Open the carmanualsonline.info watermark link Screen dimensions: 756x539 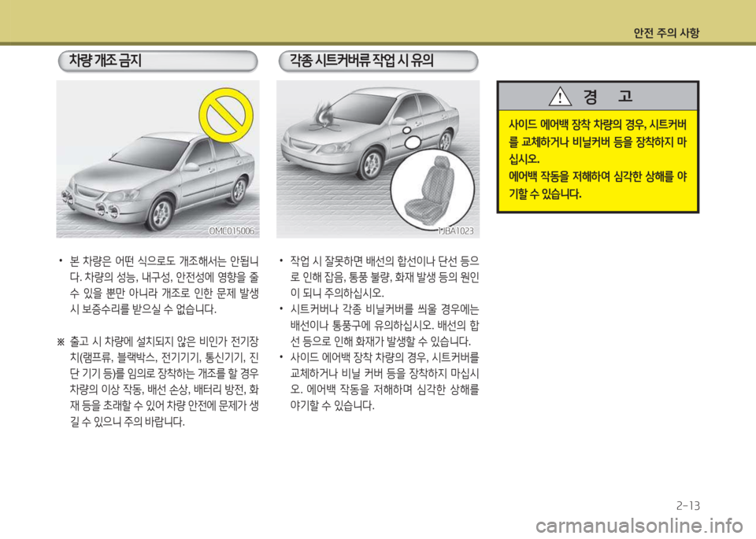tap(639, 526)
